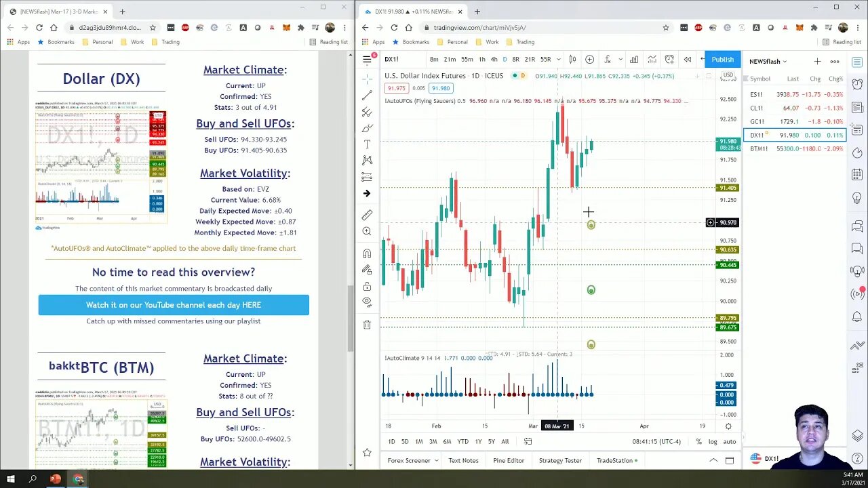Open the TradeStation trading panel tab
The image size is (868, 488).
pos(617,461)
